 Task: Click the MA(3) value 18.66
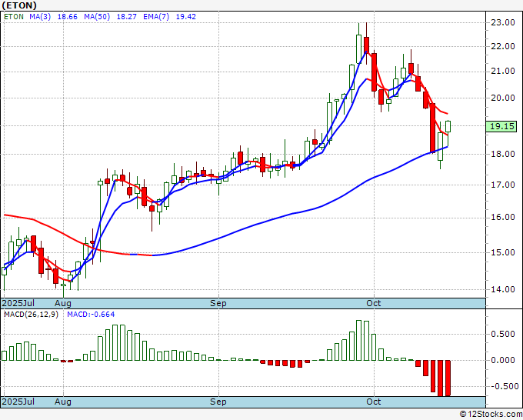click(x=68, y=17)
